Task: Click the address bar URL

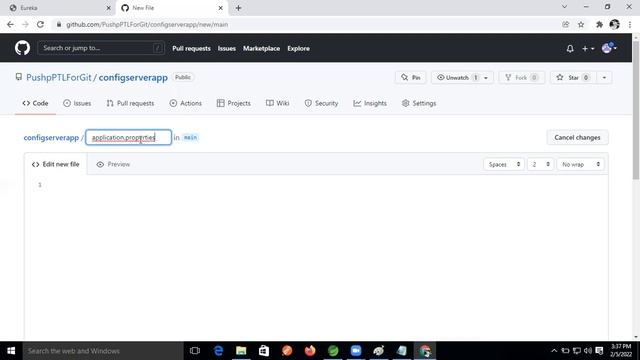Action: [147, 24]
